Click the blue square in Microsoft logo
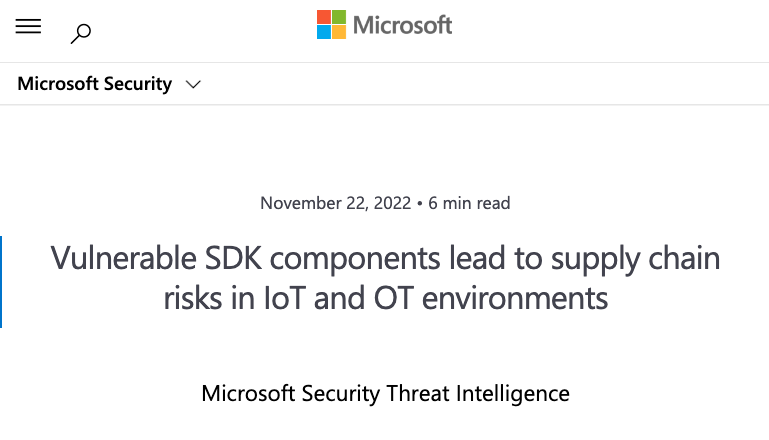This screenshot has height=440, width=769. (324, 32)
